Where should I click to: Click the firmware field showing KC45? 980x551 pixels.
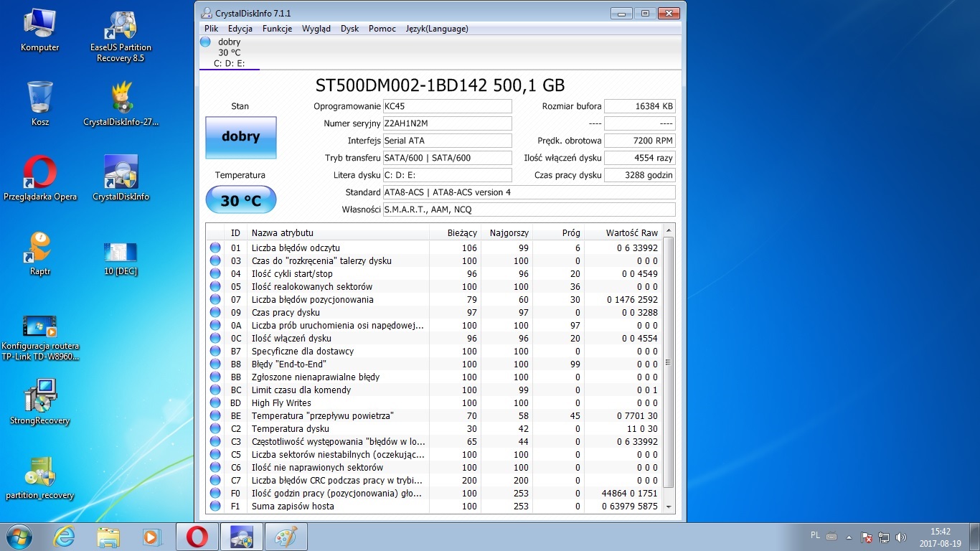(x=448, y=106)
